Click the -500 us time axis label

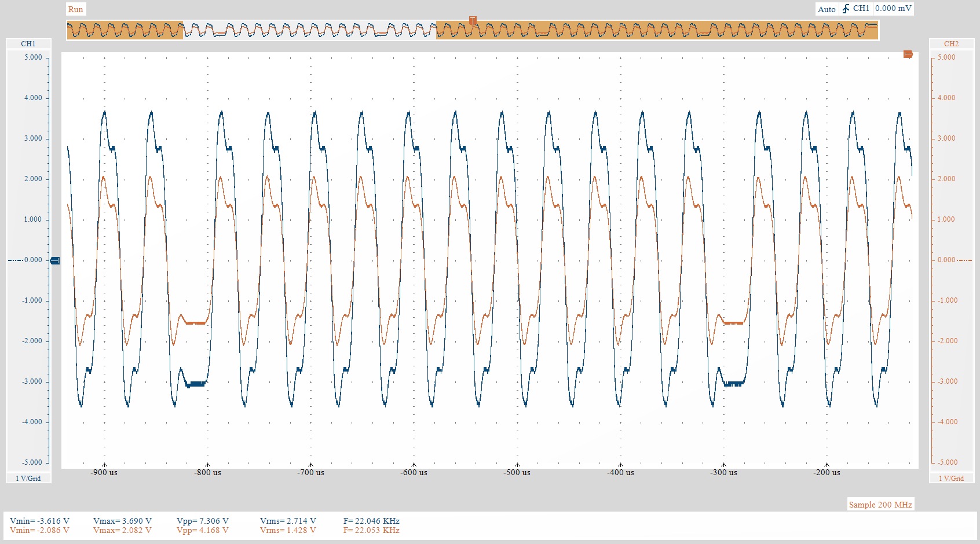coord(517,473)
